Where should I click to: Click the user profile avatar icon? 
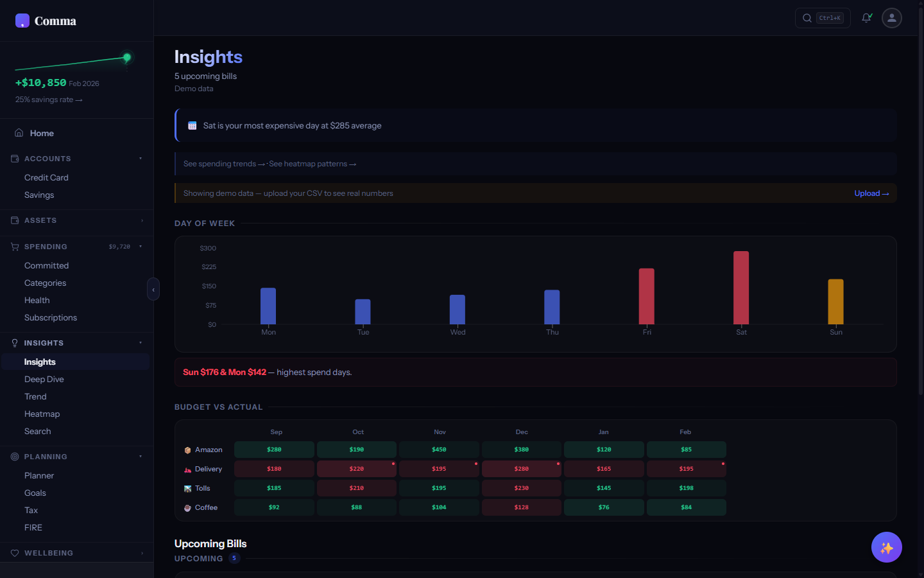(x=891, y=18)
